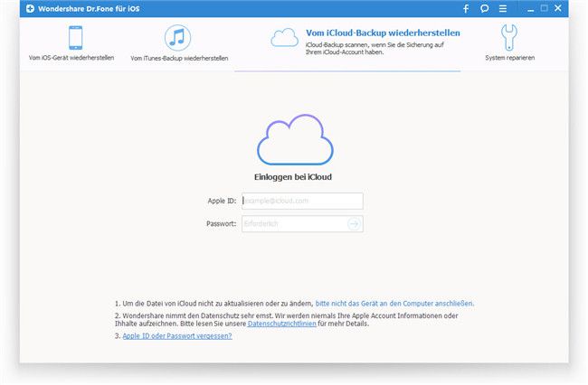Click the iCloud-Backup scannen description text
588x385 pixels.
tap(375, 48)
